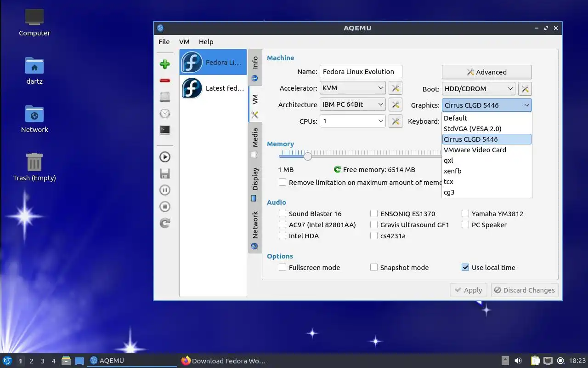The height and width of the screenshot is (368, 588).
Task: Open VM settings icon below delete
Action: pos(165,97)
